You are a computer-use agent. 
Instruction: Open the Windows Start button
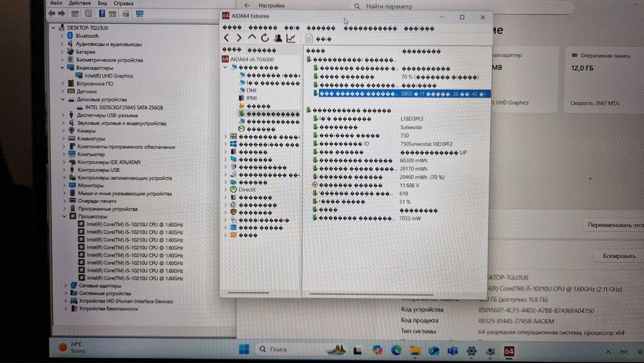[x=244, y=349]
